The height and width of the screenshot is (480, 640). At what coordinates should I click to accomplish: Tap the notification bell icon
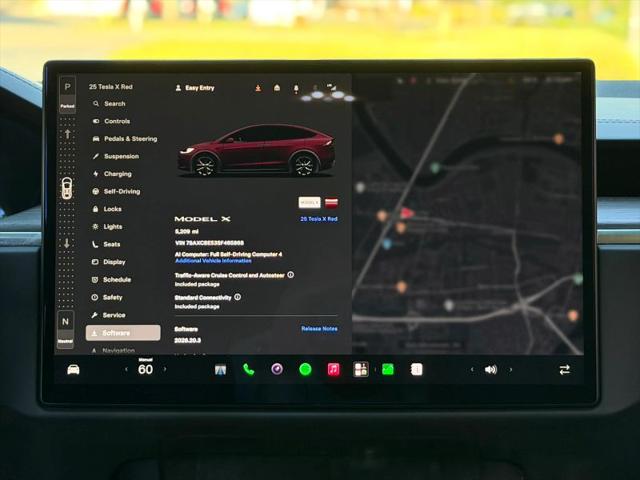(296, 88)
